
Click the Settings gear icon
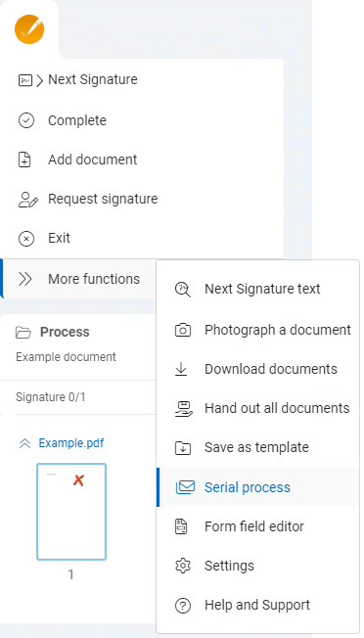click(183, 566)
